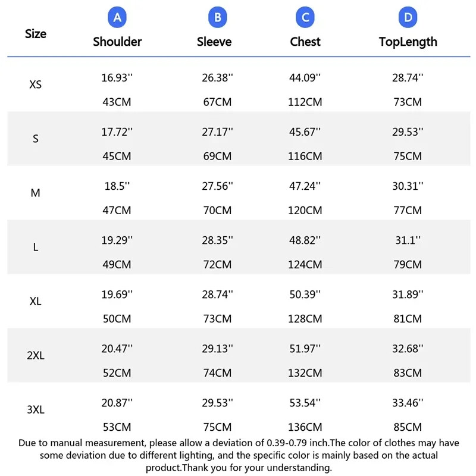Choose the 3XL size row label
This screenshot has width=476, height=476.
36,410
